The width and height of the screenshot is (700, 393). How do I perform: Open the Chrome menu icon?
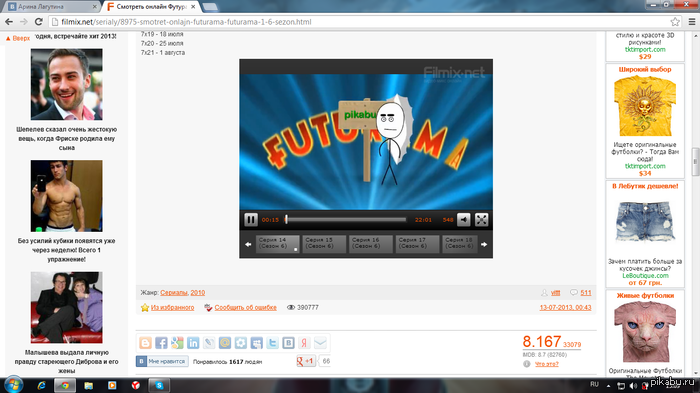point(692,21)
